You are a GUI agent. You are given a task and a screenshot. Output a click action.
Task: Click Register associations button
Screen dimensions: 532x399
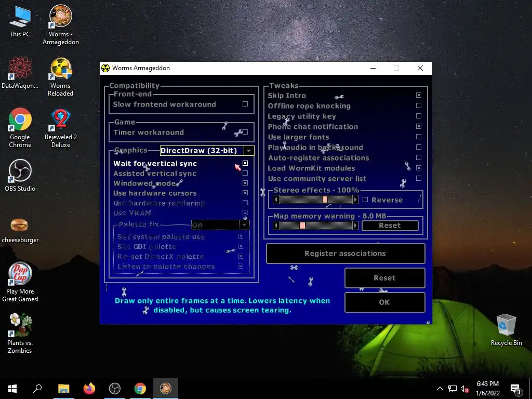click(x=345, y=254)
